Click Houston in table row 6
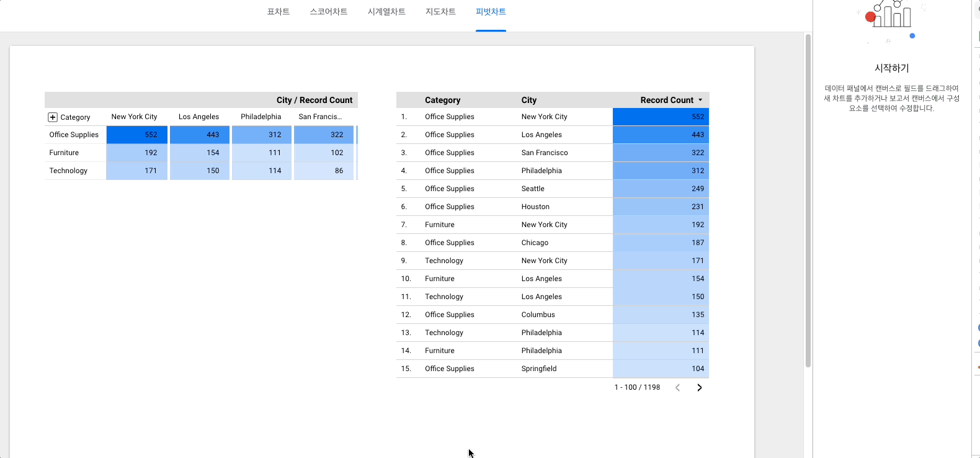 point(535,207)
